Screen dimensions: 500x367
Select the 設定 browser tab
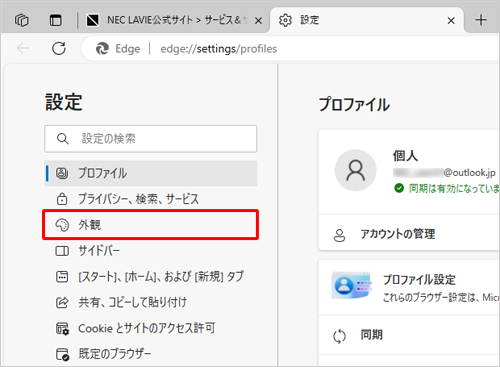[367, 20]
